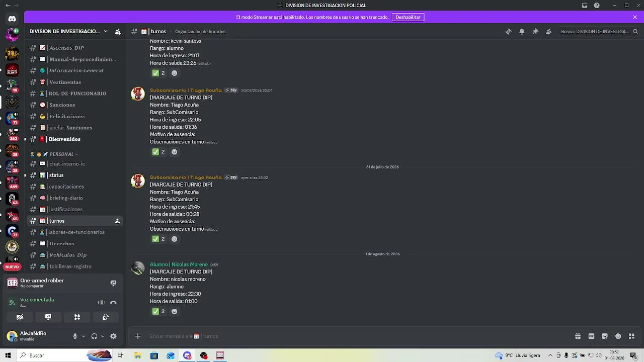Screen dimensions: 644x362
Task: Stream One-armed robber game
Action: pyautogui.click(x=113, y=283)
